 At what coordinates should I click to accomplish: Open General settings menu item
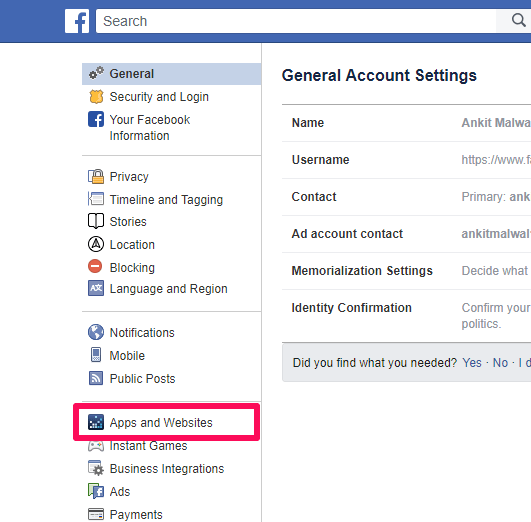pyautogui.click(x=171, y=74)
